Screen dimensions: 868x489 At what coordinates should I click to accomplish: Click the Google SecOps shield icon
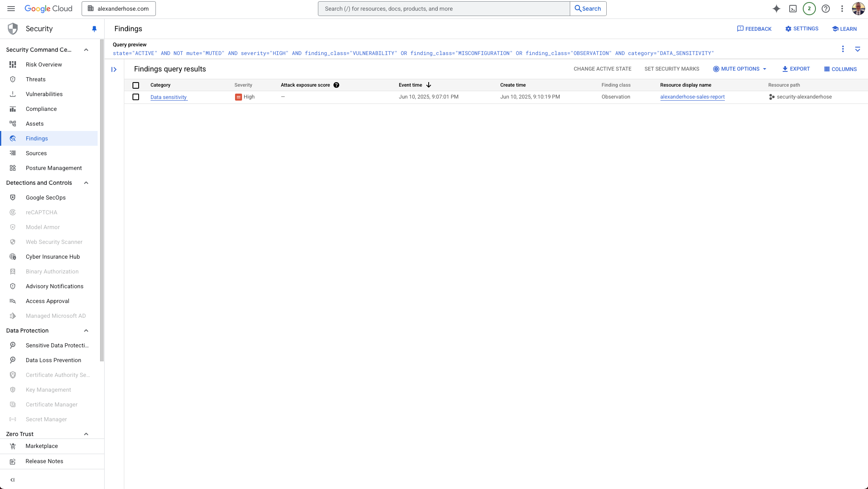point(13,197)
